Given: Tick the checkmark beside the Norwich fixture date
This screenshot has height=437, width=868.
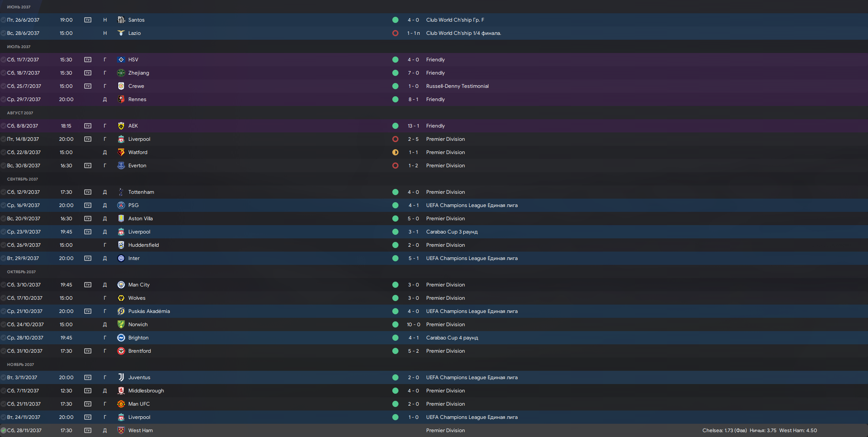Looking at the screenshot, I should pyautogui.click(x=4, y=324).
